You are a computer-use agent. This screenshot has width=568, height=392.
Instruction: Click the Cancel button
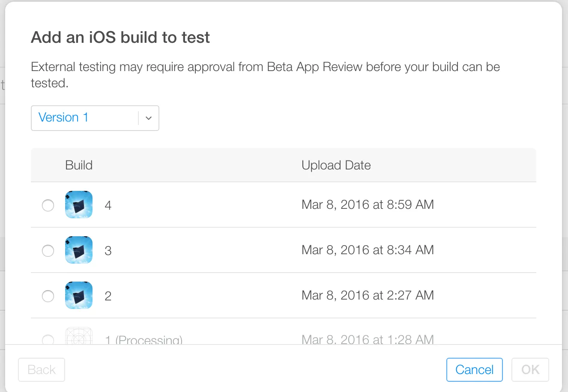tap(474, 369)
